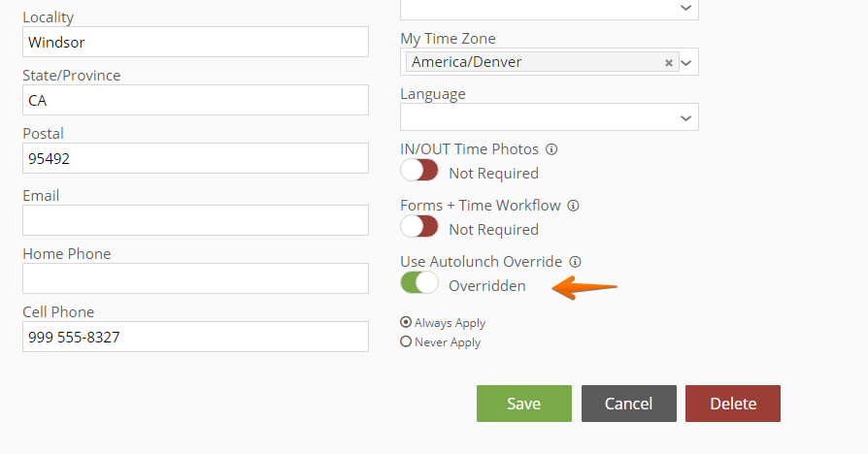Expand the Language dropdown
This screenshot has height=454, width=868.
click(550, 117)
